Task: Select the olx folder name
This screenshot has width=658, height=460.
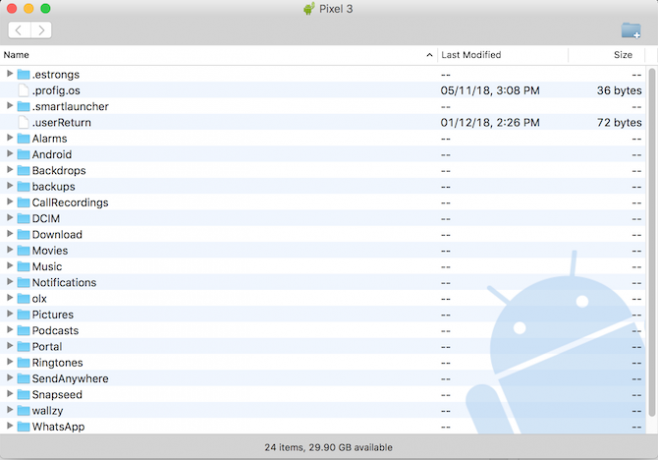Action: [39, 299]
